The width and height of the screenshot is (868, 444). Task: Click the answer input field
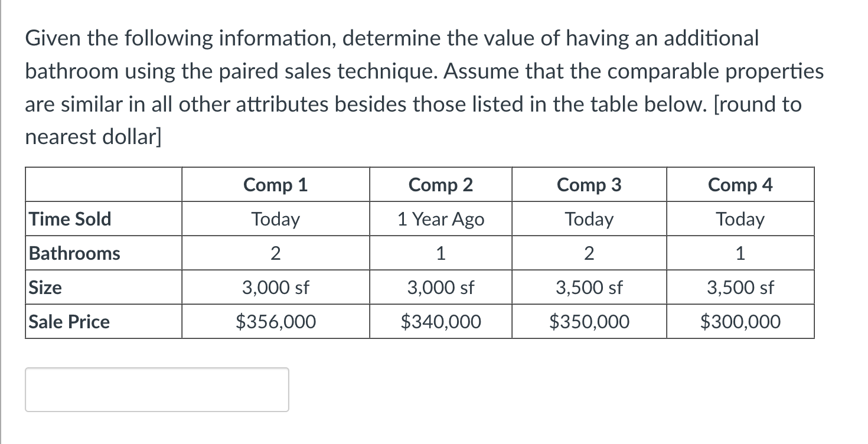coord(156,389)
